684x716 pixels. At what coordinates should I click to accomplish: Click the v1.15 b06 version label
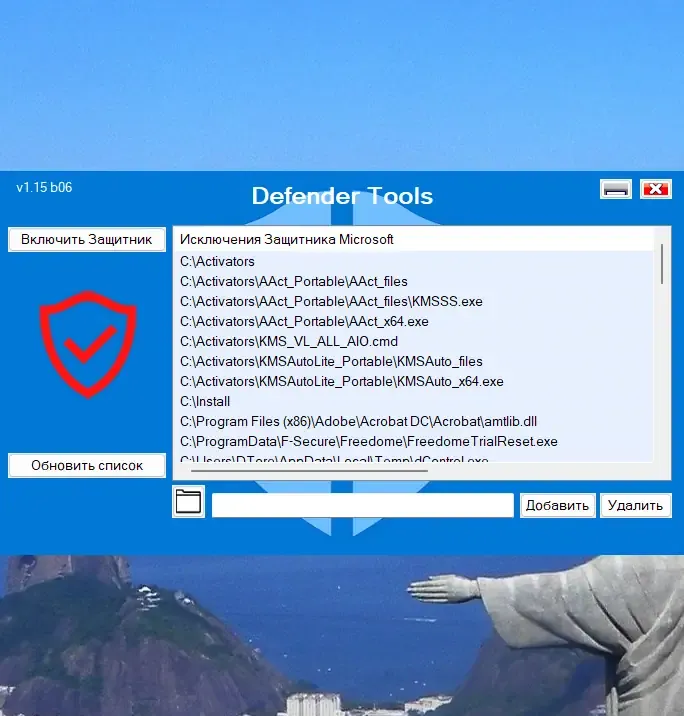click(44, 187)
